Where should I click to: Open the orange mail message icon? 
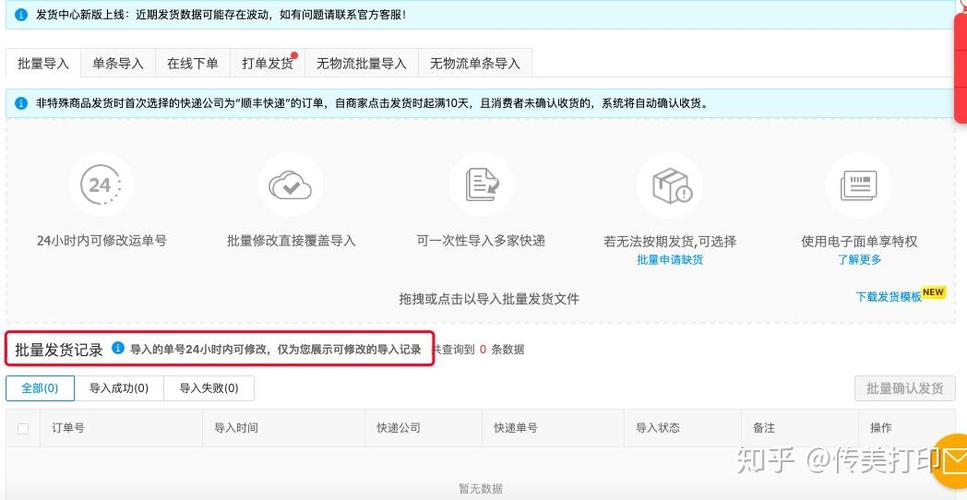[x=950, y=461]
